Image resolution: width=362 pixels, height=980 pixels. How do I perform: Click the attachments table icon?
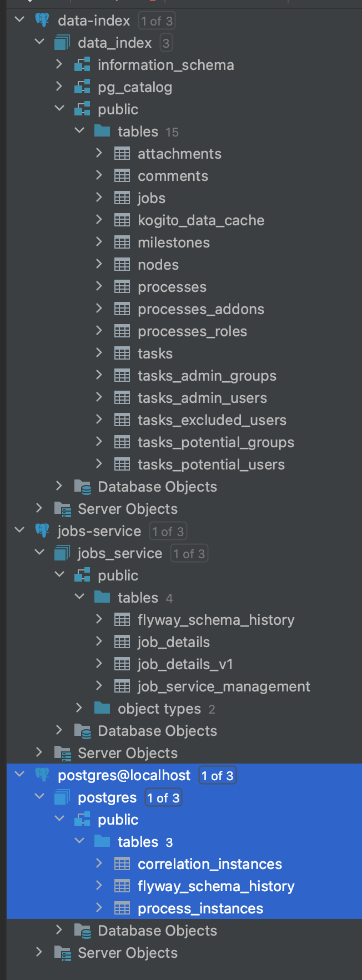point(122,154)
